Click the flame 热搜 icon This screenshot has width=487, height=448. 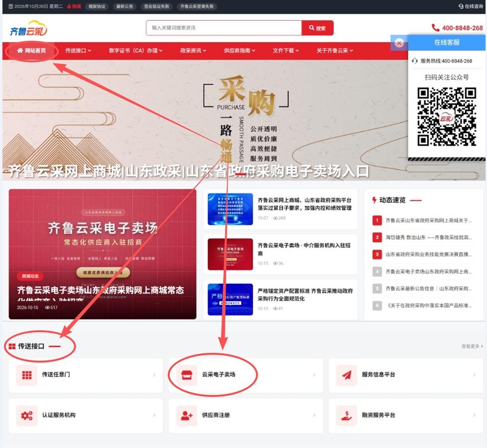69,6
